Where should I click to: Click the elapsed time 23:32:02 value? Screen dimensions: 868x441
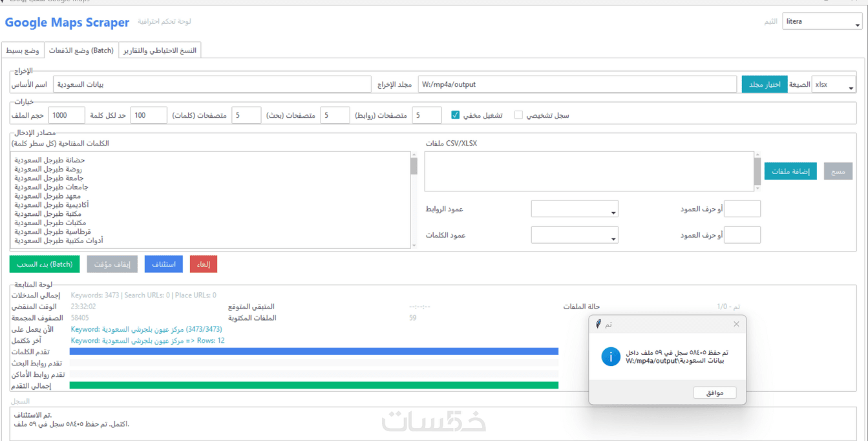(83, 307)
